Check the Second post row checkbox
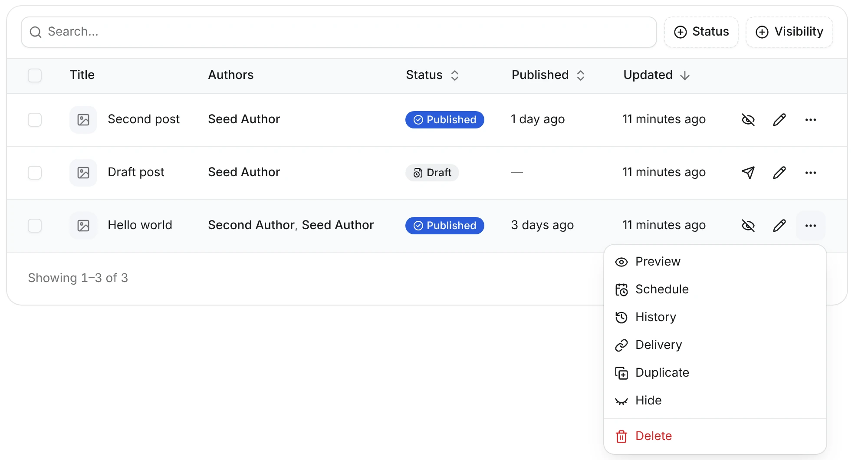This screenshot has height=460, width=868. click(x=35, y=120)
